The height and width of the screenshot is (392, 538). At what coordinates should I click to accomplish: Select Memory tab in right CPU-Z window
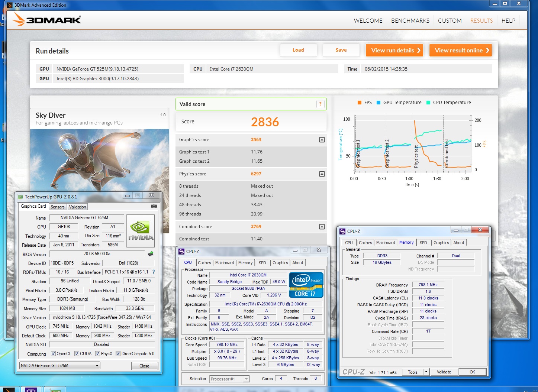[406, 242]
